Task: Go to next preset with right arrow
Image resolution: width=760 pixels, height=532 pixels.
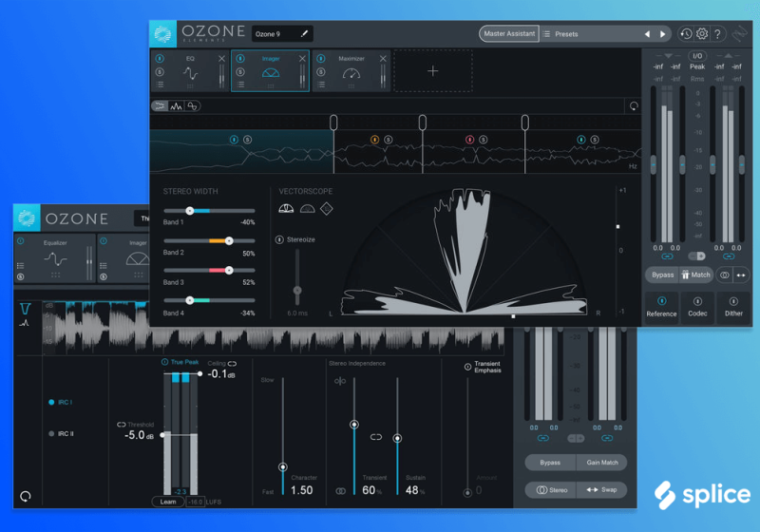Action: [x=663, y=34]
